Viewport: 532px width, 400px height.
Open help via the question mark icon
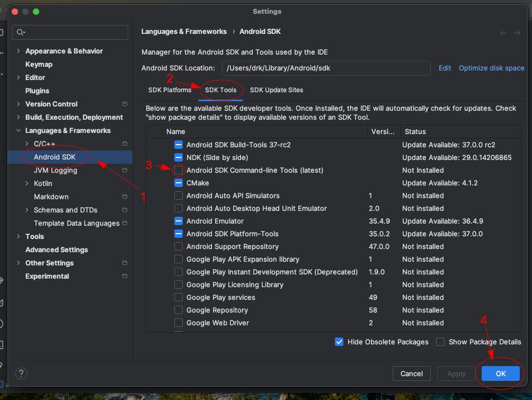(21, 374)
